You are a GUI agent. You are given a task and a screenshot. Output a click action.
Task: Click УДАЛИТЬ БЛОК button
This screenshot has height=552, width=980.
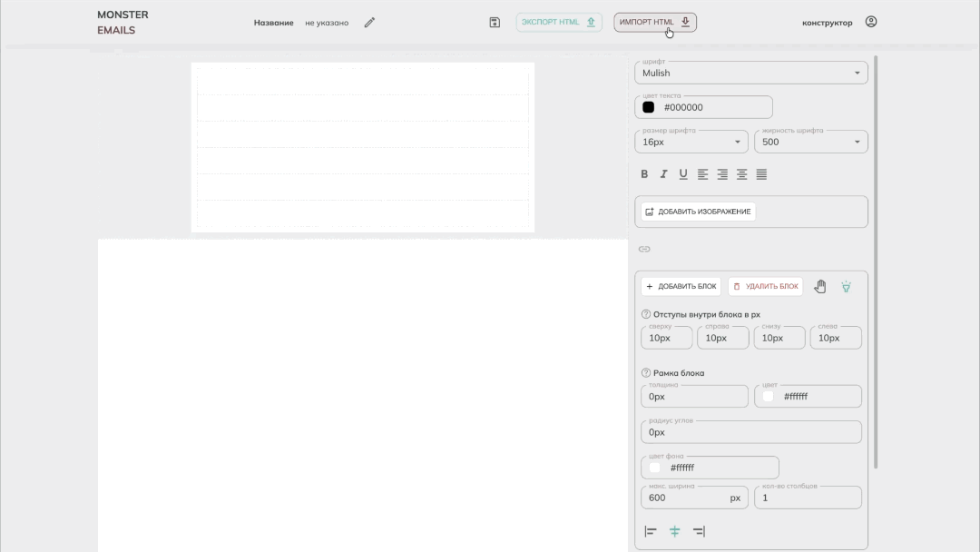click(766, 286)
